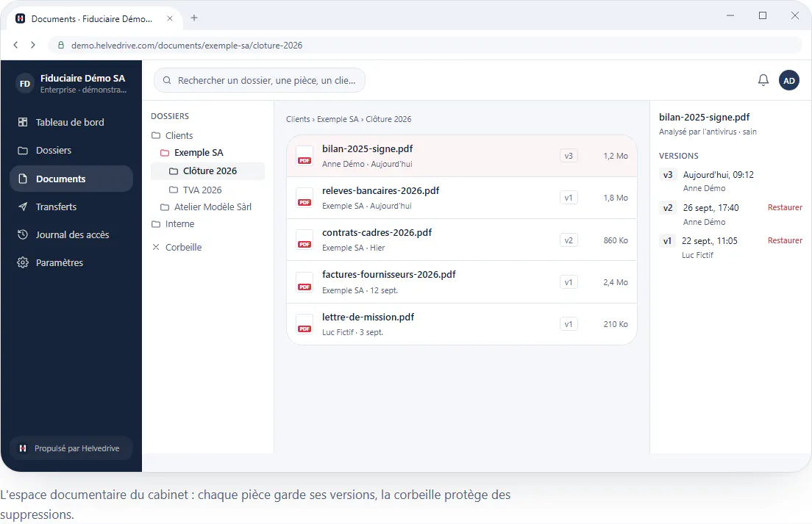Click 2,4 Mo size of factures-fournisseurs-2026.pdf

[x=615, y=282]
